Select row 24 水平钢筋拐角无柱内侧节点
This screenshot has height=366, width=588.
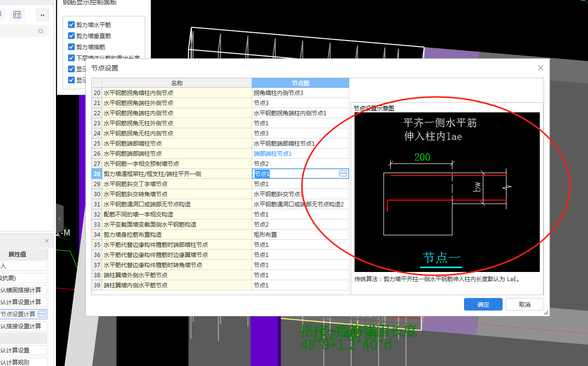pyautogui.click(x=177, y=133)
